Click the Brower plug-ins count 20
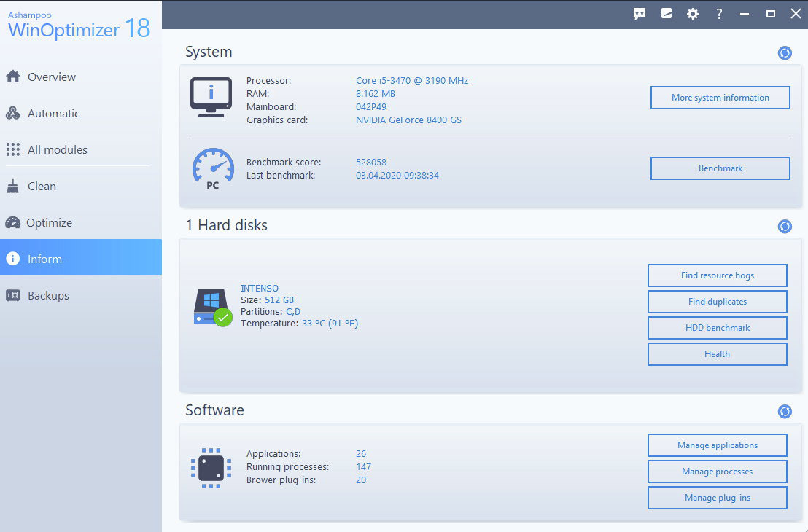Screen dimensions: 808x532 pos(361,480)
